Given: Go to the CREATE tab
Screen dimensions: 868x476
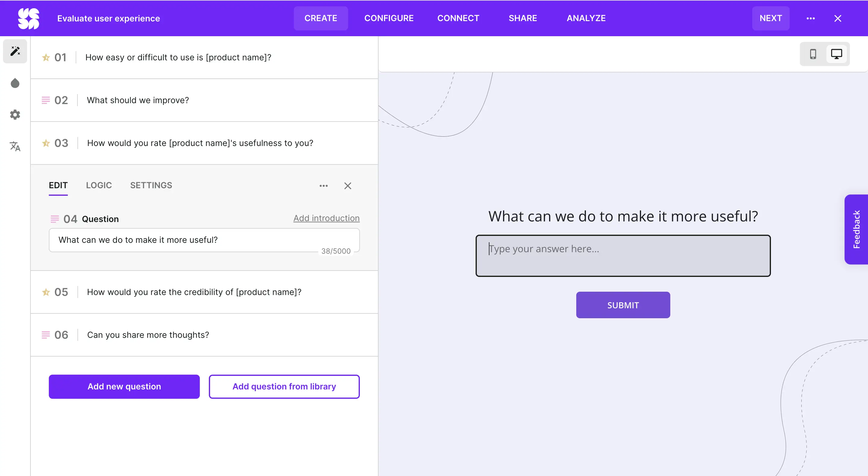Looking at the screenshot, I should click(321, 18).
